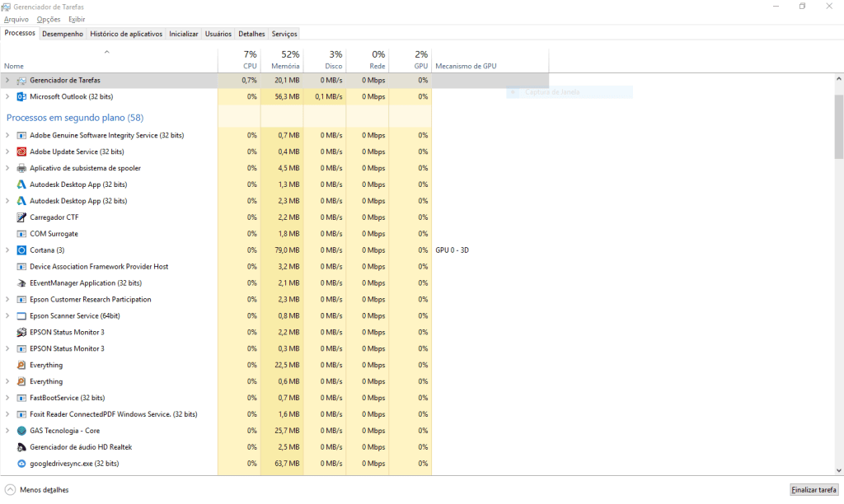The height and width of the screenshot is (504, 844).
Task: Click the first Autodesk Desktop App icon
Action: click(21, 184)
